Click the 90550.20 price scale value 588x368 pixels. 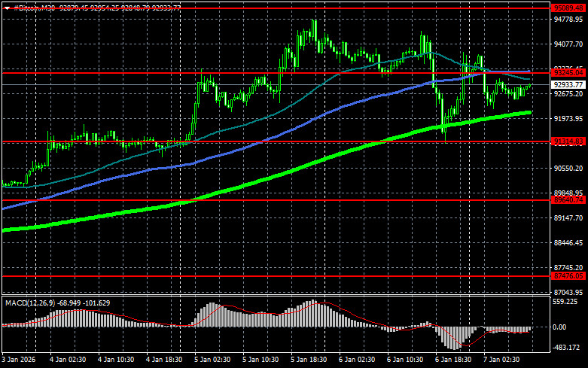[568, 169]
